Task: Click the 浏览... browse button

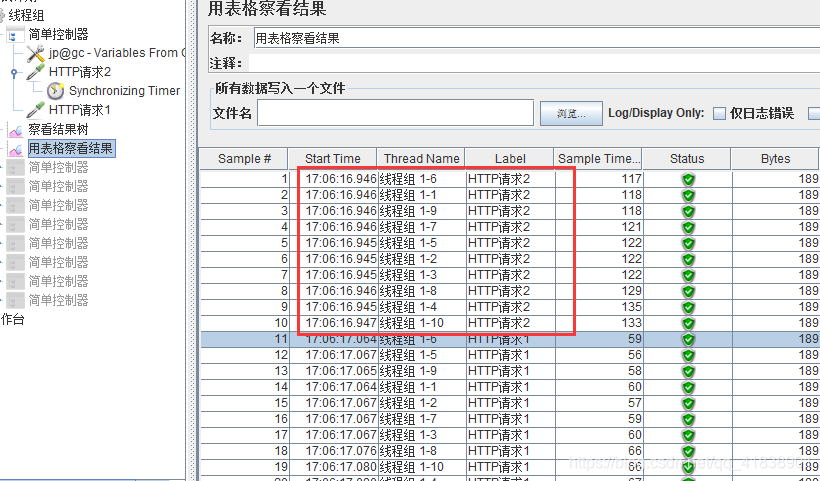Action: (x=571, y=113)
